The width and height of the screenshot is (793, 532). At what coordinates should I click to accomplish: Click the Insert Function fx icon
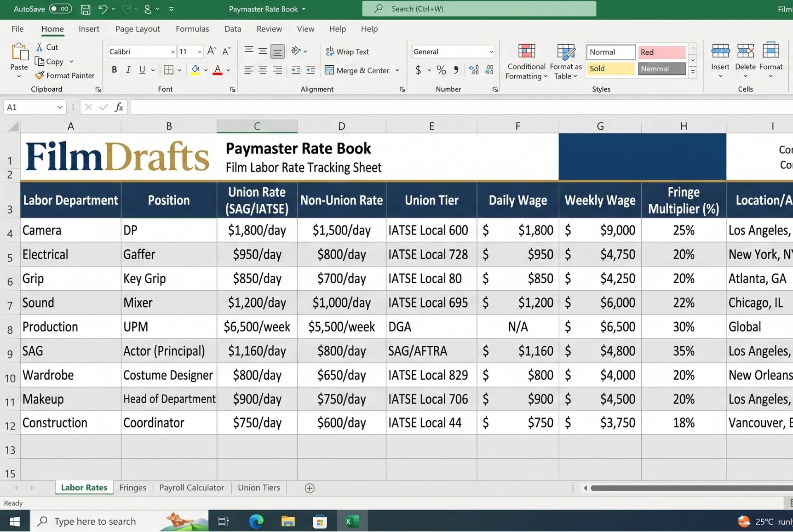[119, 107]
